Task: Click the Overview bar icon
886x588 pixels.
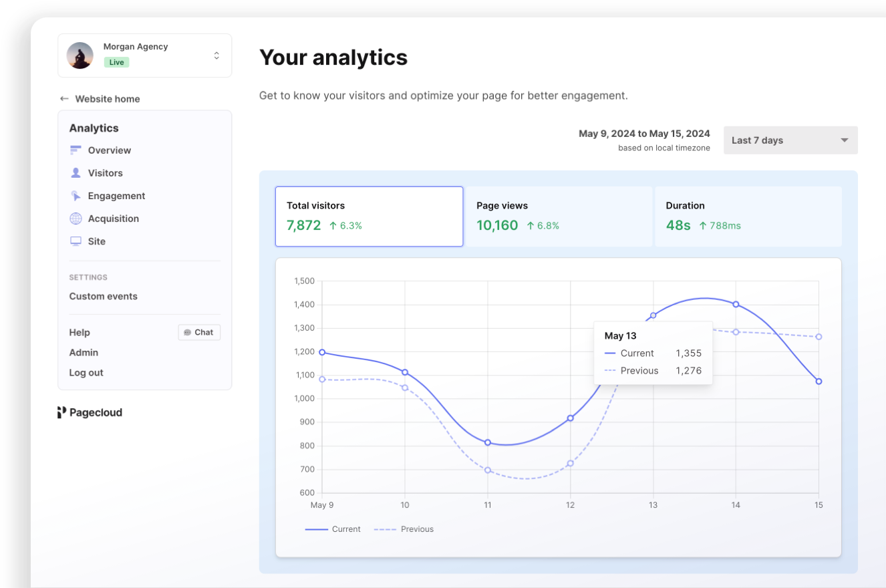Action: click(x=76, y=150)
